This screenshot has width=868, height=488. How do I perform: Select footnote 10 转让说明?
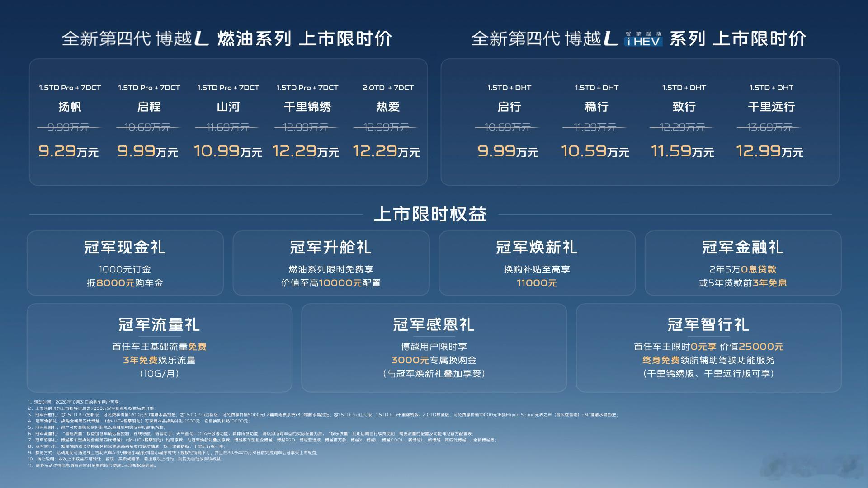coord(125,459)
